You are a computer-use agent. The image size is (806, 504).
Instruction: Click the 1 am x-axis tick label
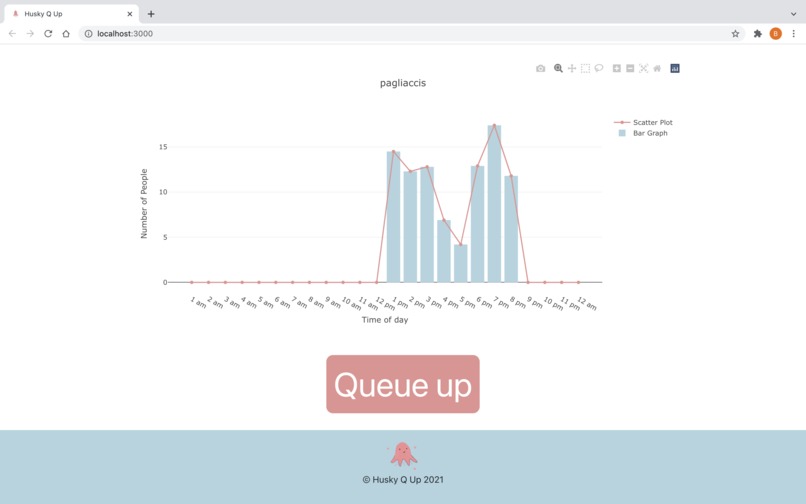coord(198,302)
